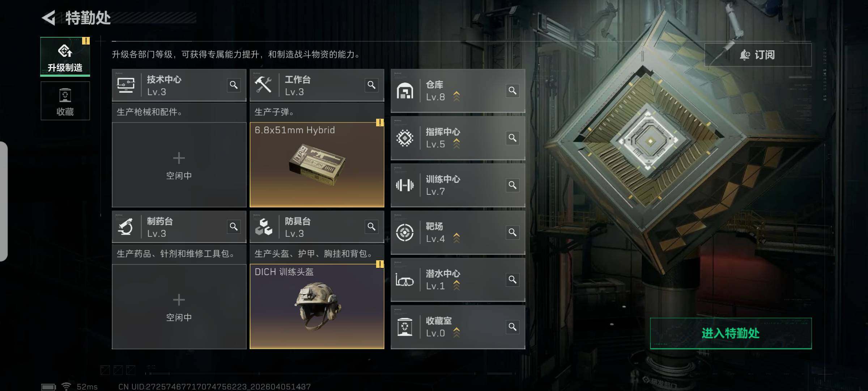Select the 升级制造 tab

[x=65, y=57]
